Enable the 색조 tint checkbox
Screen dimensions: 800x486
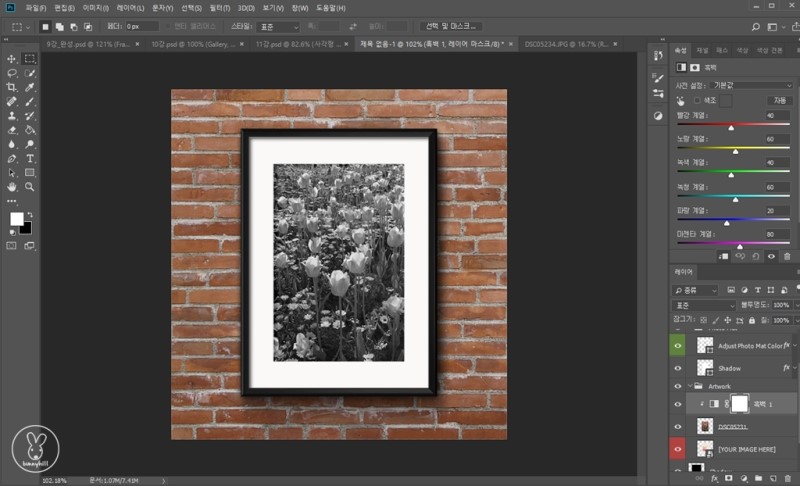[x=696, y=101]
